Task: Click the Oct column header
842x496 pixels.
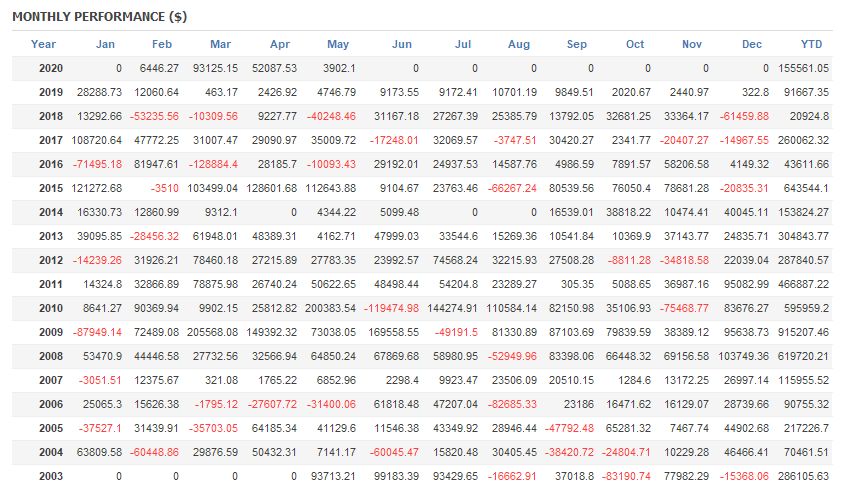Action: tap(636, 44)
